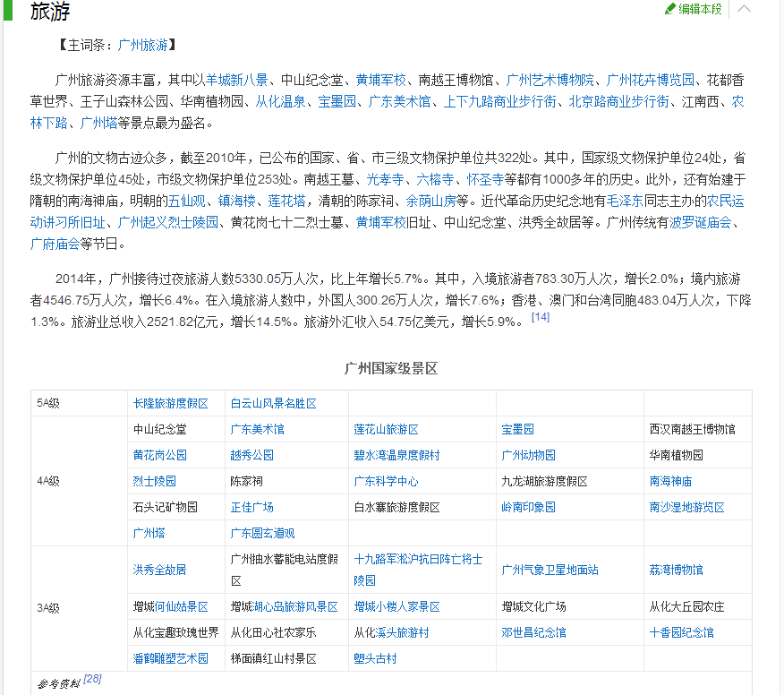Click the 南海神庙 table link
Screen dimensions: 784x695
tap(670, 482)
